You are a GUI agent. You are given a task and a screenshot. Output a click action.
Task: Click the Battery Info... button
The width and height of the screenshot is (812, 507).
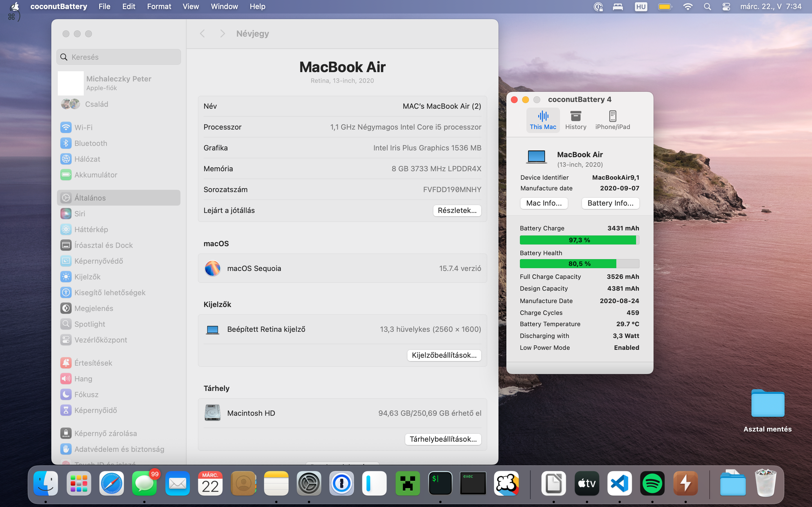click(610, 203)
